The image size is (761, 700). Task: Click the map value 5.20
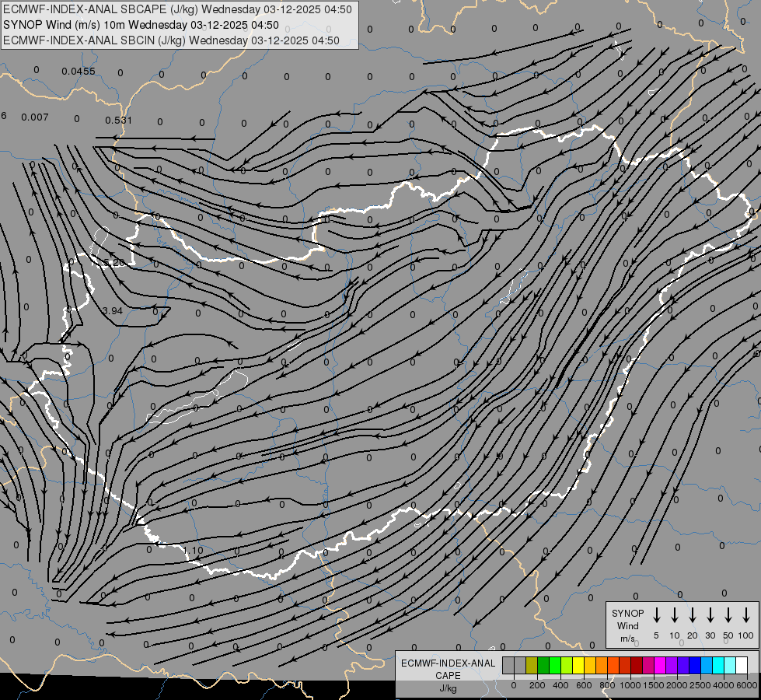pyautogui.click(x=114, y=263)
